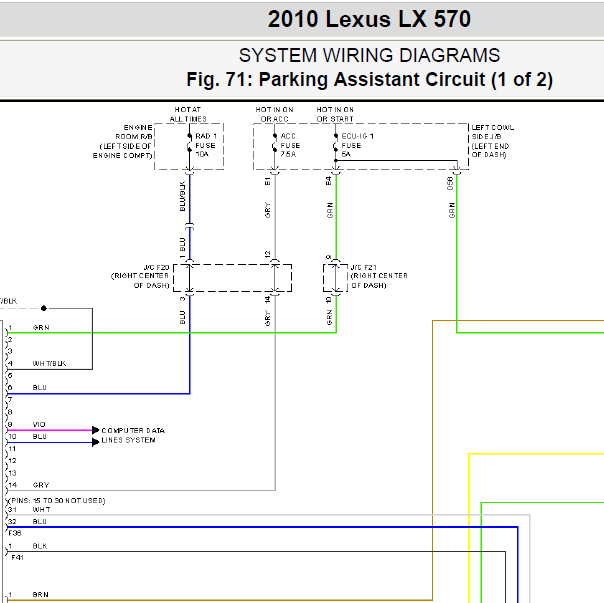
Task: Click "COMPUTER DATA LINES SYSTEM" reference text
Action: pyautogui.click(x=133, y=435)
